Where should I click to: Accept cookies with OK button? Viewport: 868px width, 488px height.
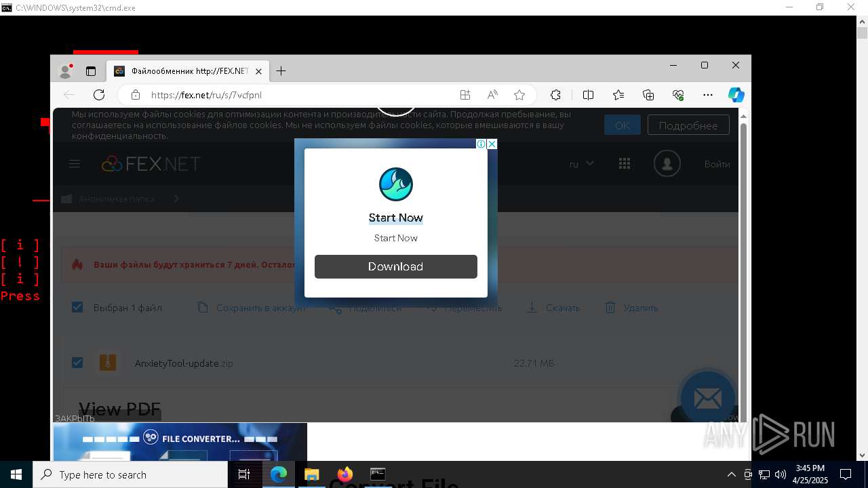(x=623, y=125)
